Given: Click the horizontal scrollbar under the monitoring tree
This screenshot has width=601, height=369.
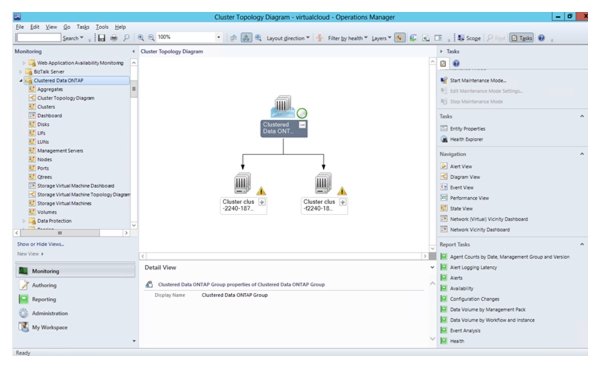Looking at the screenshot, I should coord(72,233).
